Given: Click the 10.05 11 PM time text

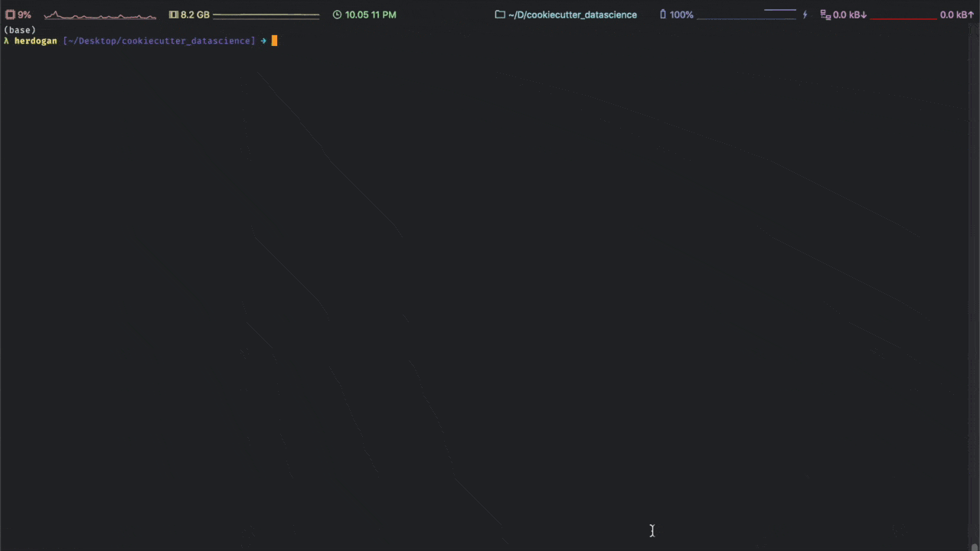Looking at the screenshot, I should (x=371, y=15).
